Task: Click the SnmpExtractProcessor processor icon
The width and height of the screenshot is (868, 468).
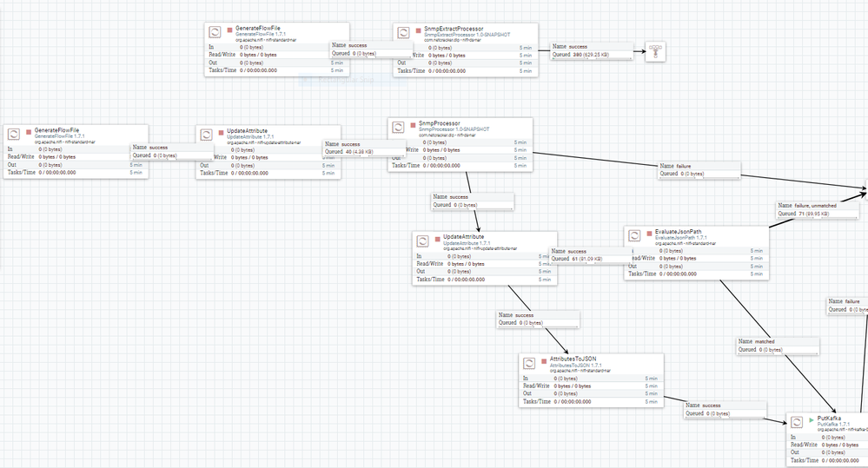Action: (x=403, y=33)
